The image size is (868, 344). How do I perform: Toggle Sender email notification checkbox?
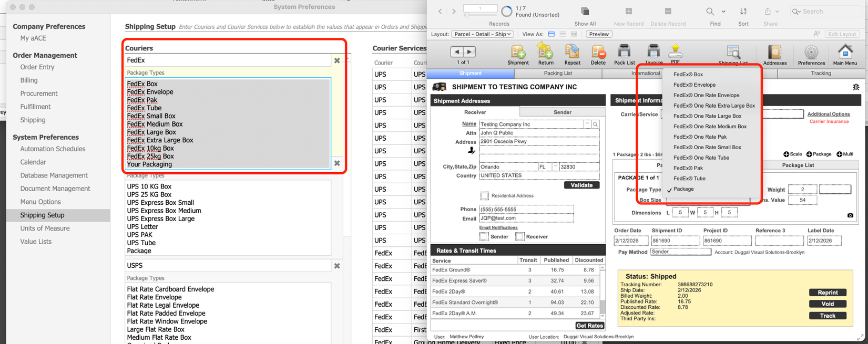[484, 237]
